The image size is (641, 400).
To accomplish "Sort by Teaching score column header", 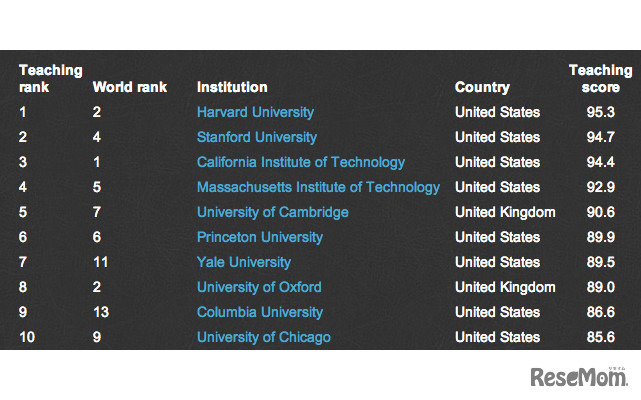I will pyautogui.click(x=600, y=78).
